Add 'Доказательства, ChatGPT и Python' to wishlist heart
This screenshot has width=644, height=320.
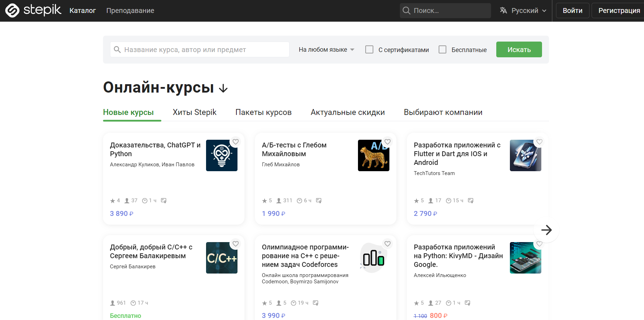(x=236, y=142)
